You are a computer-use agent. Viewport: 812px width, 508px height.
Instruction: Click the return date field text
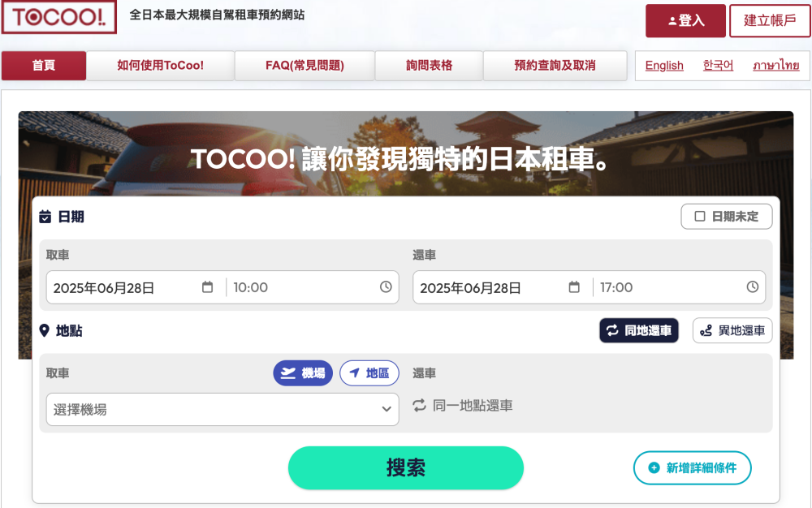[x=470, y=287]
